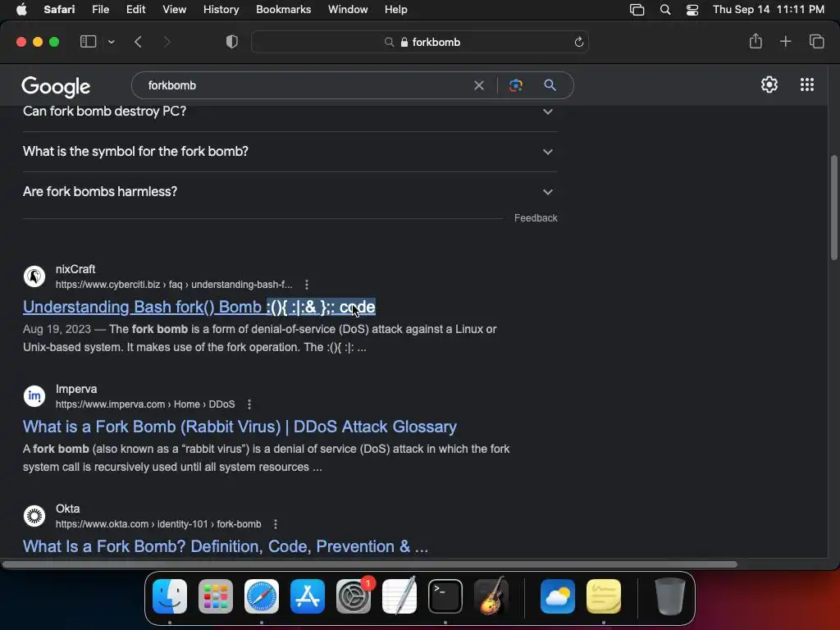Go to Google home via the logo
The height and width of the screenshot is (630, 840).
(56, 86)
